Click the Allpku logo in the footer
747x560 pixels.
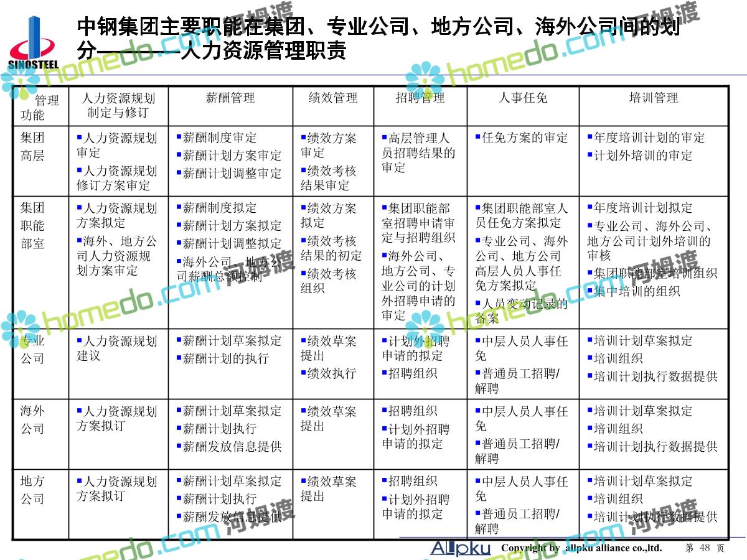click(x=462, y=547)
